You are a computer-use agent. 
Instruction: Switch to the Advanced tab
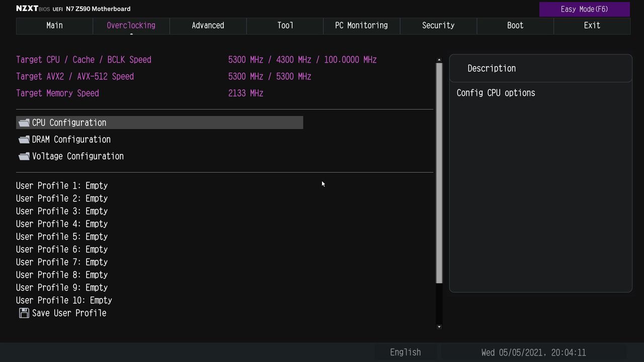pyautogui.click(x=208, y=26)
